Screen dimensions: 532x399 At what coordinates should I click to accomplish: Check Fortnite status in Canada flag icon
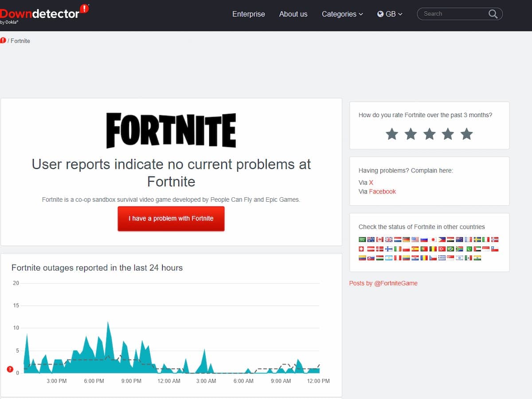click(x=379, y=240)
